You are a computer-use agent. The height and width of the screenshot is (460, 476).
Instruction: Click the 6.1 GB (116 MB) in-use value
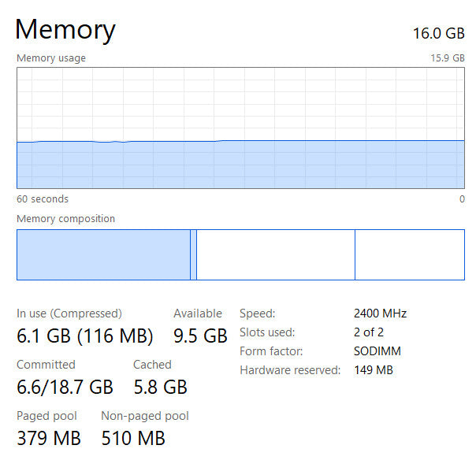click(x=85, y=336)
